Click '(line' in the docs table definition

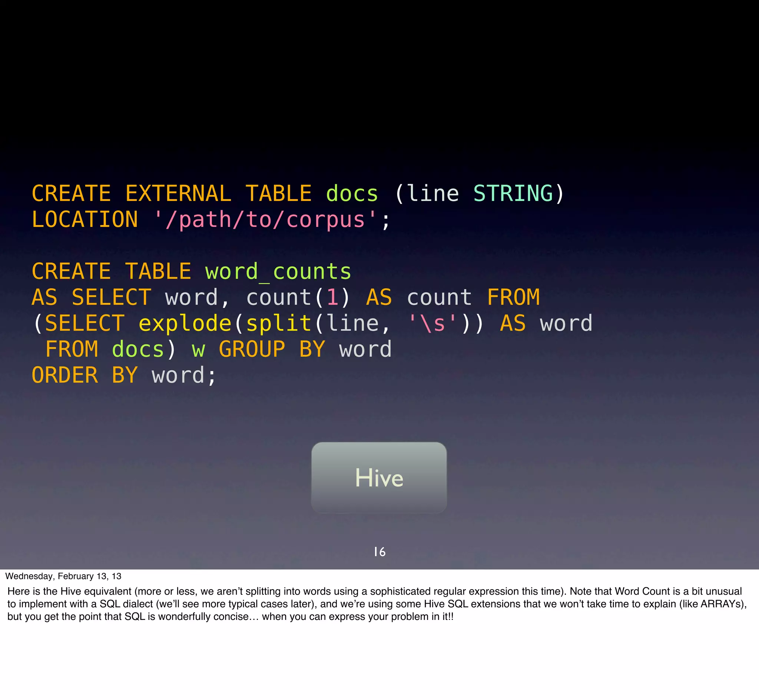(x=427, y=194)
